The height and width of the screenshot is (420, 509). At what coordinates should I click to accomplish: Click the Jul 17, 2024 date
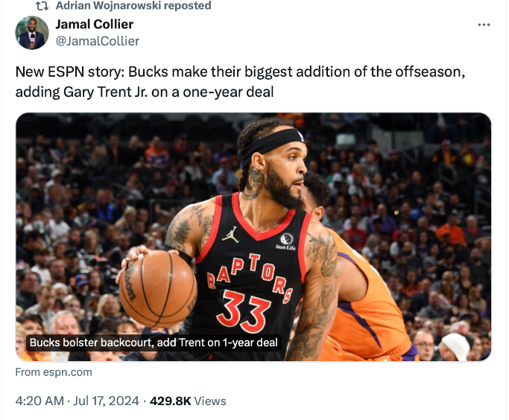pos(107,401)
